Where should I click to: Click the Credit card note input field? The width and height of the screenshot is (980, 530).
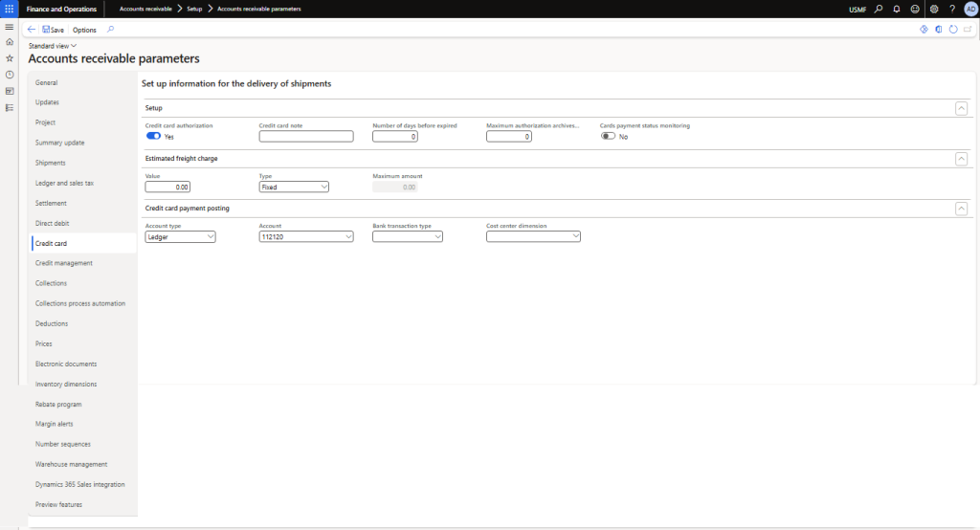tap(306, 137)
